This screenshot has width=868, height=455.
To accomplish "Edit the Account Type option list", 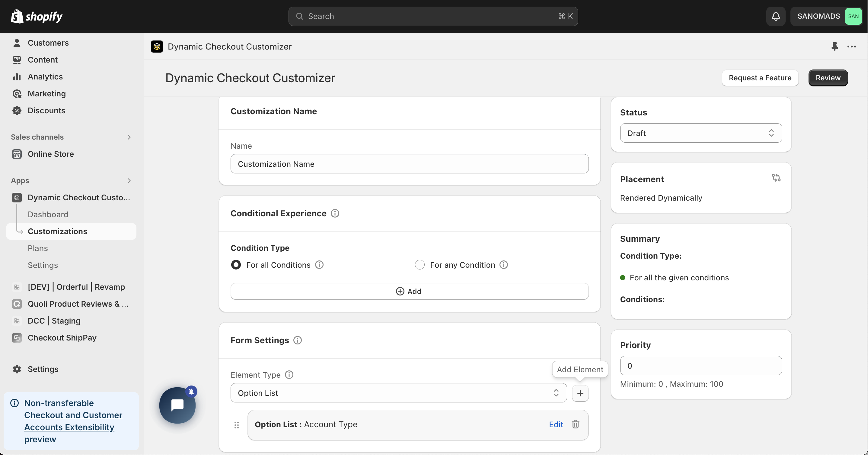I will tap(556, 424).
